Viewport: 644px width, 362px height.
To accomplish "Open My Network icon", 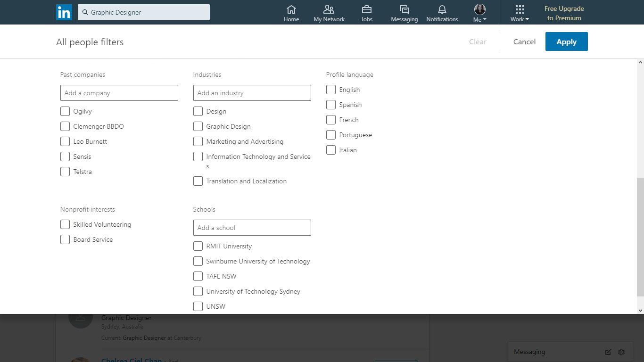I will pos(329,9).
